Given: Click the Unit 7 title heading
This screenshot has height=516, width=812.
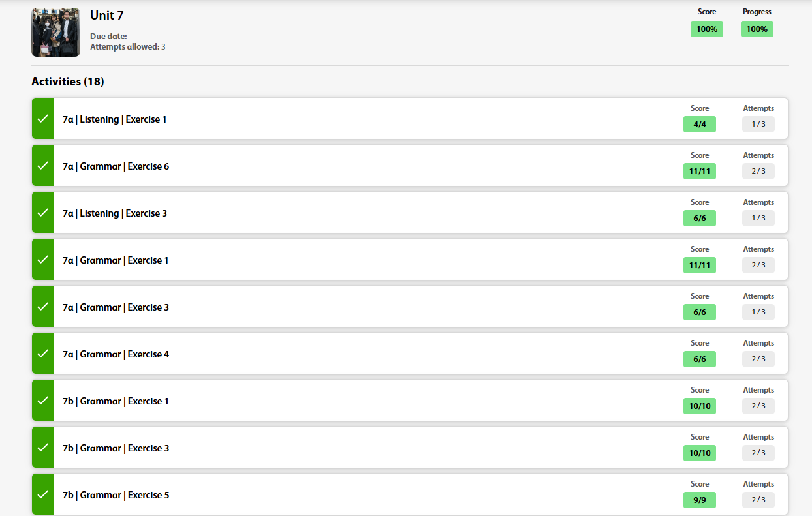Looking at the screenshot, I should click(x=107, y=15).
